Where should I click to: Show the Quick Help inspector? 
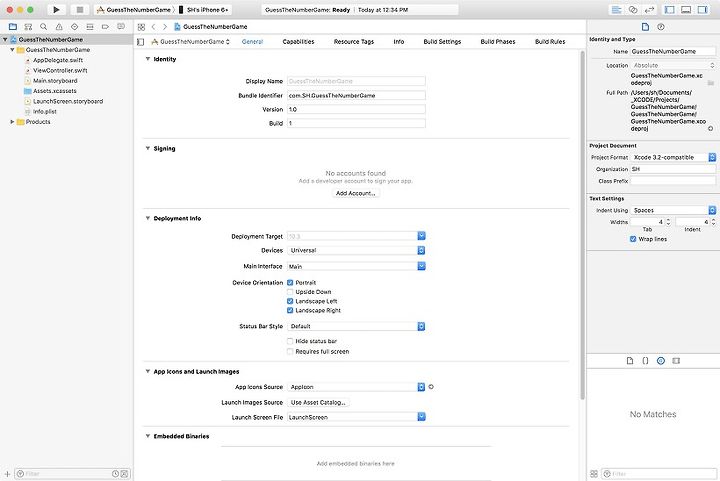point(661,27)
